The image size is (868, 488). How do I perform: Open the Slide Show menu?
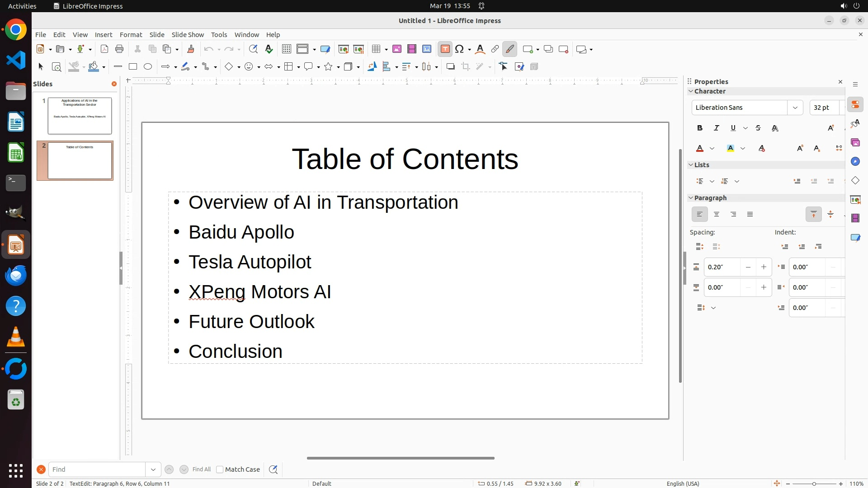coord(188,35)
